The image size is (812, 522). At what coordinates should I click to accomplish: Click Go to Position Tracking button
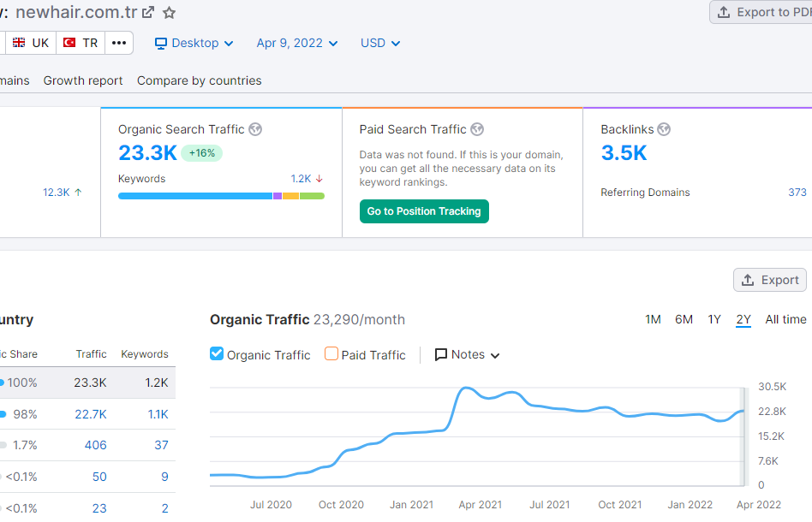(424, 211)
